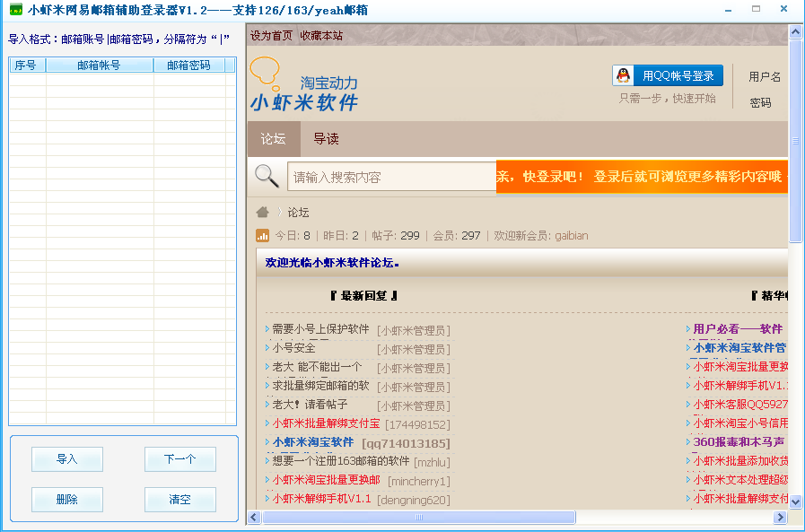Click the 导入 import button
The width and height of the screenshot is (805, 532).
66,458
